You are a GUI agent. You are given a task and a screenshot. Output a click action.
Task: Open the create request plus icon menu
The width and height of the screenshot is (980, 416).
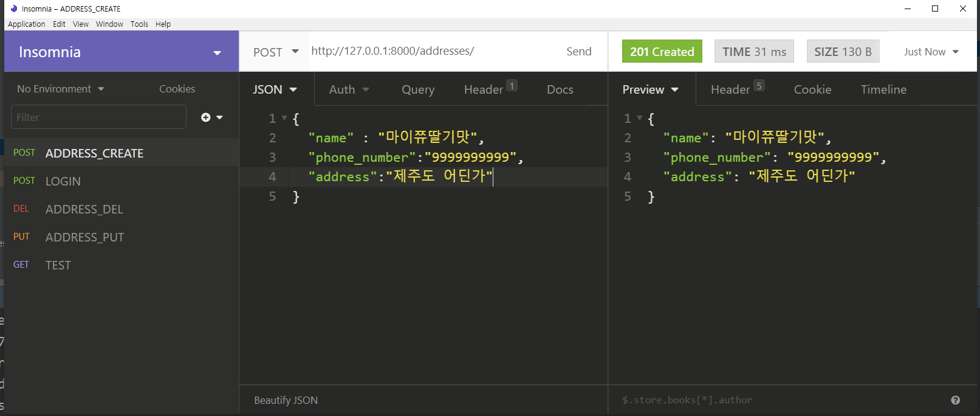coord(211,117)
